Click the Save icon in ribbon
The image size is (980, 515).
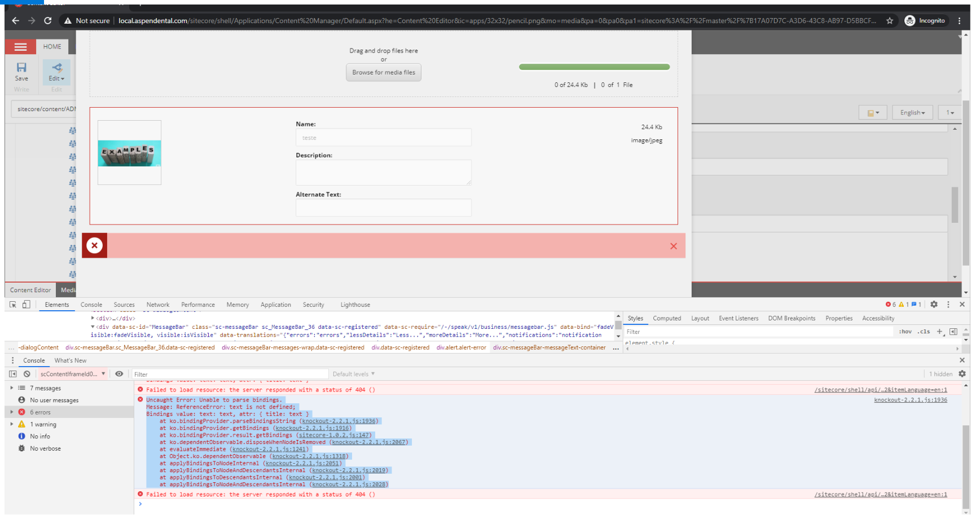[21, 72]
